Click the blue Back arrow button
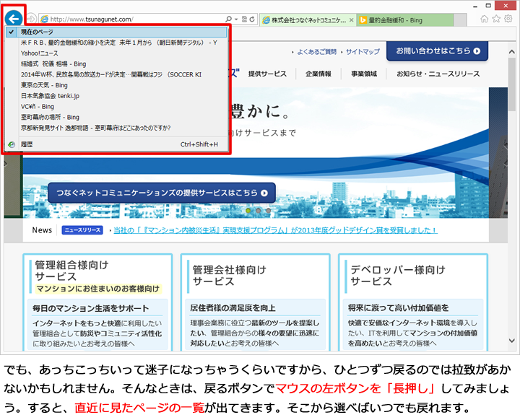The image size is (520, 420). (14, 19)
